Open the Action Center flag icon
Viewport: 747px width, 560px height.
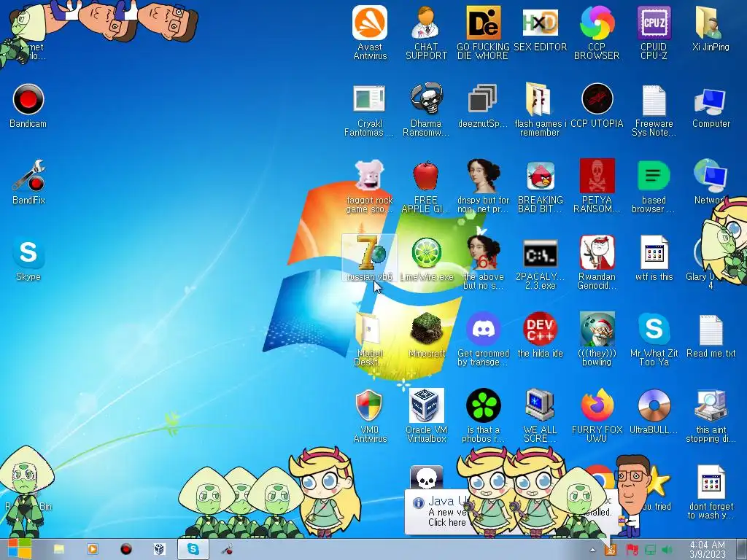coord(632,550)
